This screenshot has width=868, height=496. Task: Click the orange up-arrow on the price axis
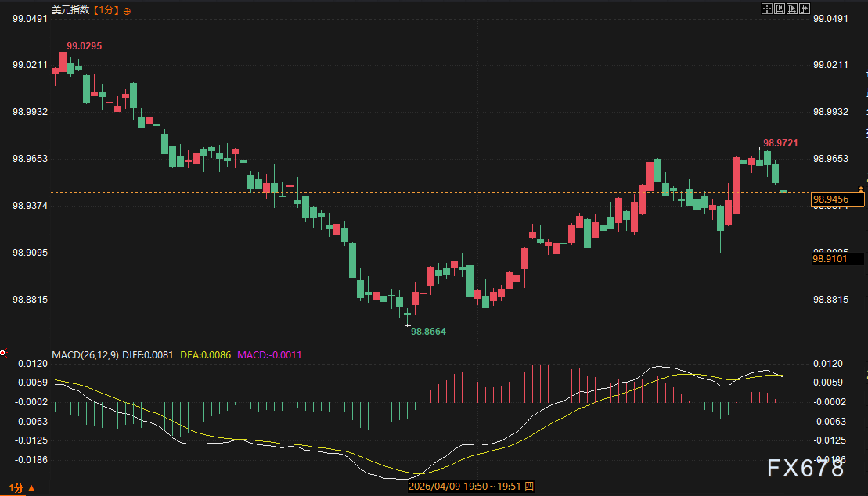pyautogui.click(x=859, y=188)
